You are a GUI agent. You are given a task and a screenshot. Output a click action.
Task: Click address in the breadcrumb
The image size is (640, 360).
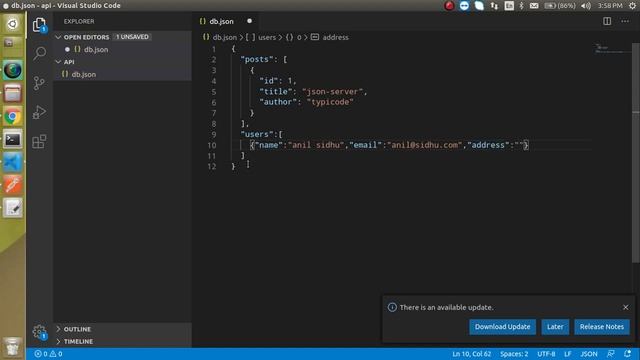(336, 37)
